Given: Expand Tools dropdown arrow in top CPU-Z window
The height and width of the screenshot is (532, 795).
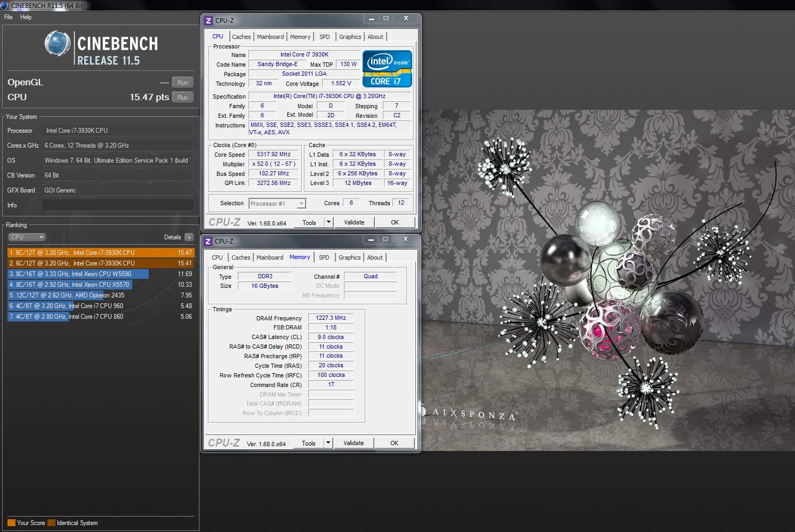Looking at the screenshot, I should 328,222.
